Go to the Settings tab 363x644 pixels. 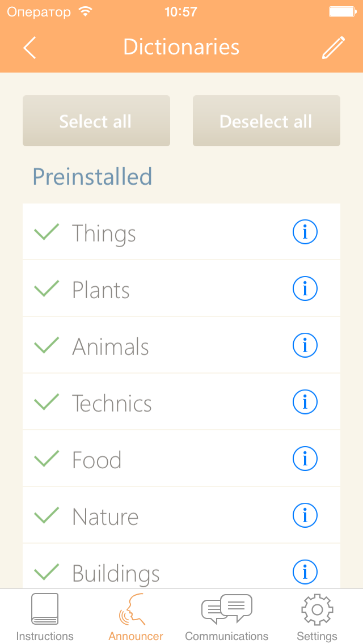click(317, 617)
